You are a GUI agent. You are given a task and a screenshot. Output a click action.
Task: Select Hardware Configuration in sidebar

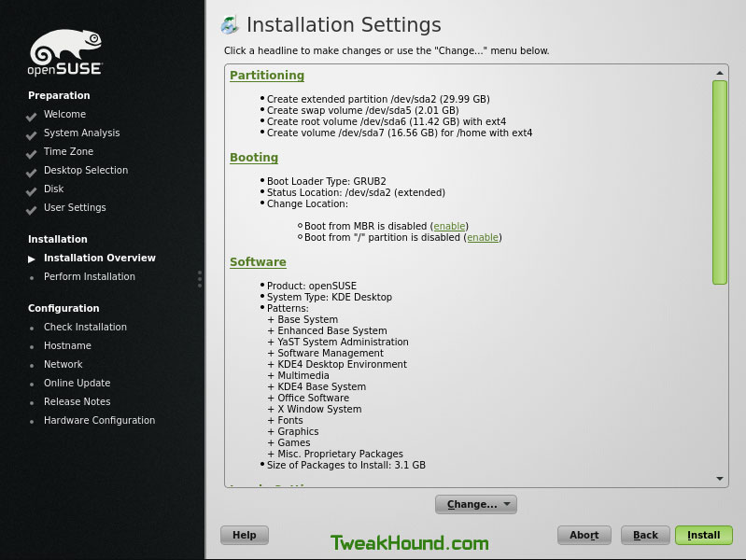click(99, 421)
